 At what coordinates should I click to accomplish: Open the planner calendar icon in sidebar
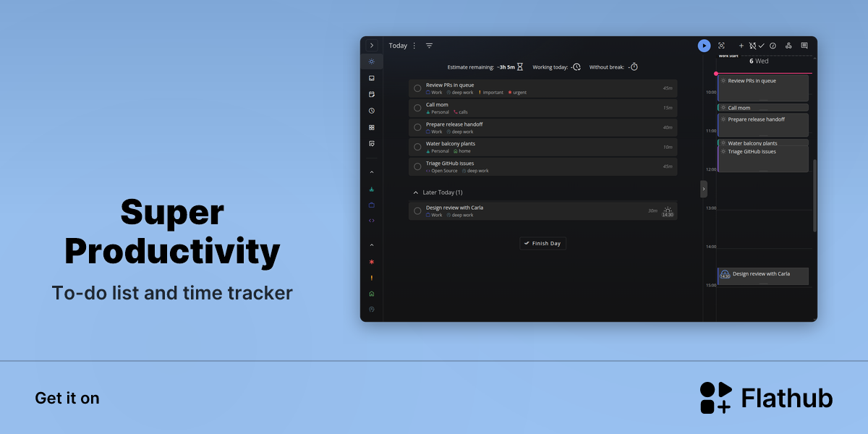point(372,94)
